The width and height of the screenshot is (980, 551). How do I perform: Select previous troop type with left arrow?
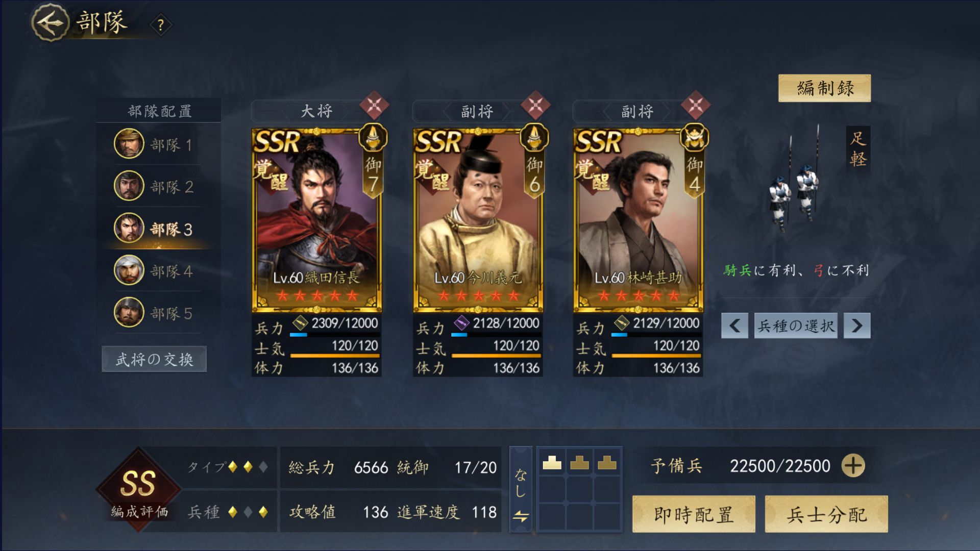point(734,325)
